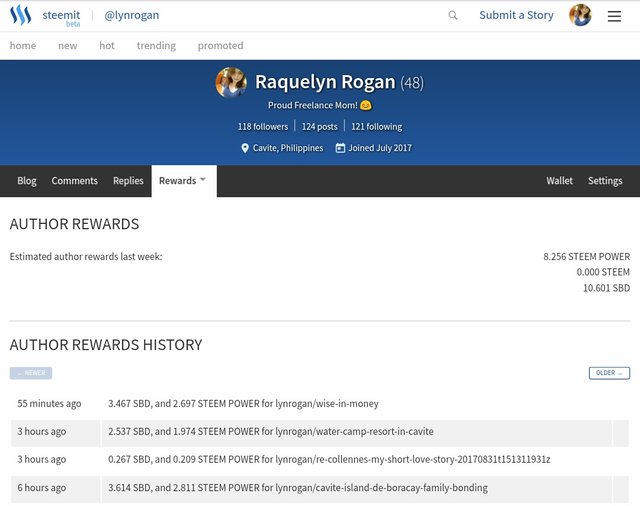Click the reputation score (48)

click(412, 83)
